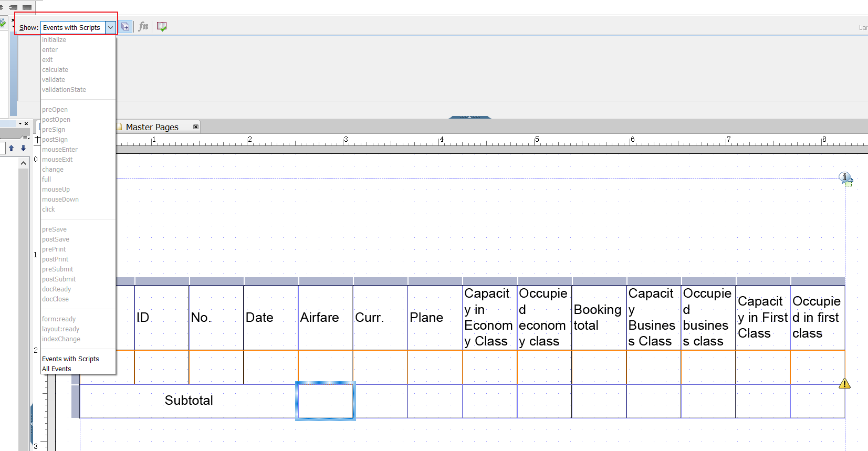Click the blue move up arrow
Screen dimensions: 868x451
pos(11,148)
